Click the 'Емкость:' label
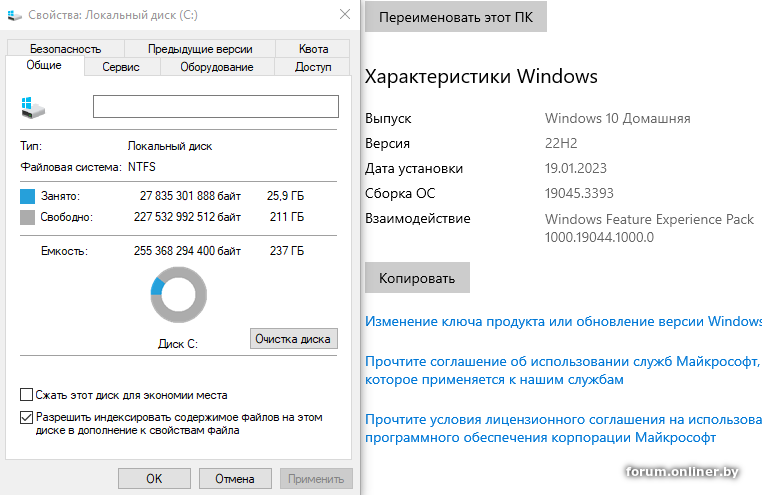762x495 pixels. pyautogui.click(x=64, y=251)
